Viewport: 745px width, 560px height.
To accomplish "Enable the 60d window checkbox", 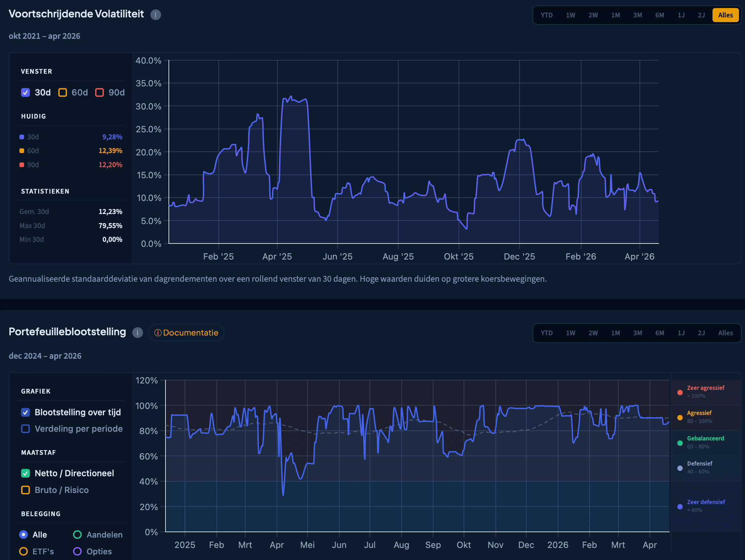I will pyautogui.click(x=63, y=92).
